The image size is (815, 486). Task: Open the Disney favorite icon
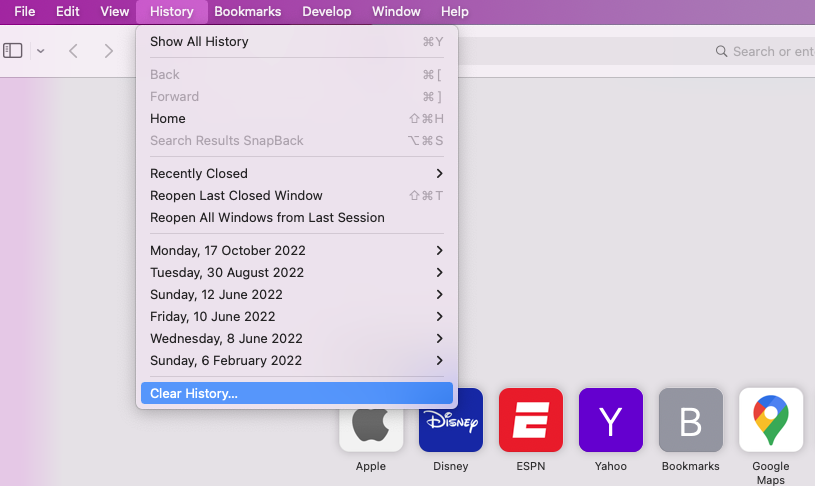[451, 420]
